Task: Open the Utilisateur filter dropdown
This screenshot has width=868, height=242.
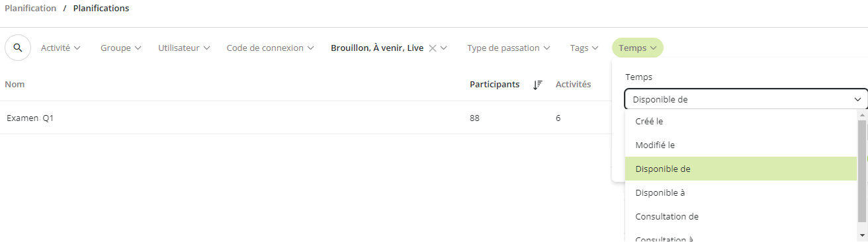Action: [x=184, y=48]
